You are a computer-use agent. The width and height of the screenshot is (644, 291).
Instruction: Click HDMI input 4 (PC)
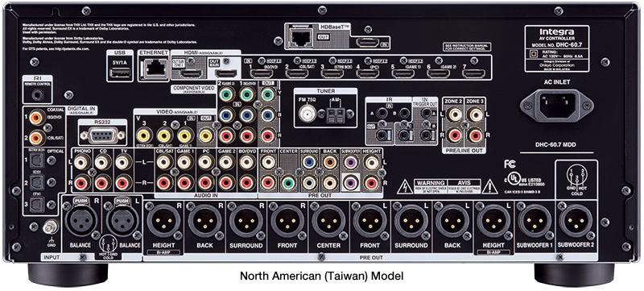368,74
